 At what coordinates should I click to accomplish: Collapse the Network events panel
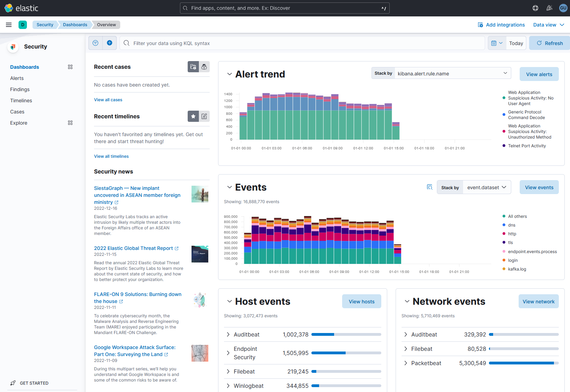tap(407, 301)
